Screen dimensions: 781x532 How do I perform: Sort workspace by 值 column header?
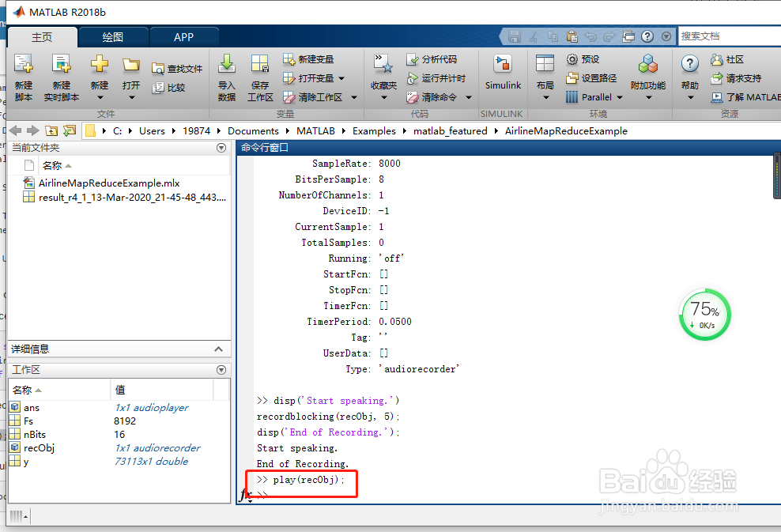[x=162, y=390]
